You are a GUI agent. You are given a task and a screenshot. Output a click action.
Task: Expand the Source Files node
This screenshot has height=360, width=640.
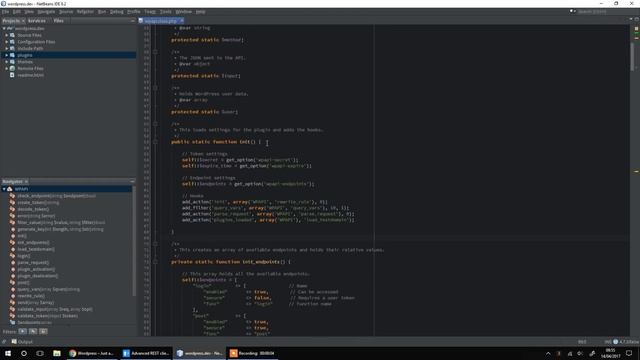[7, 35]
